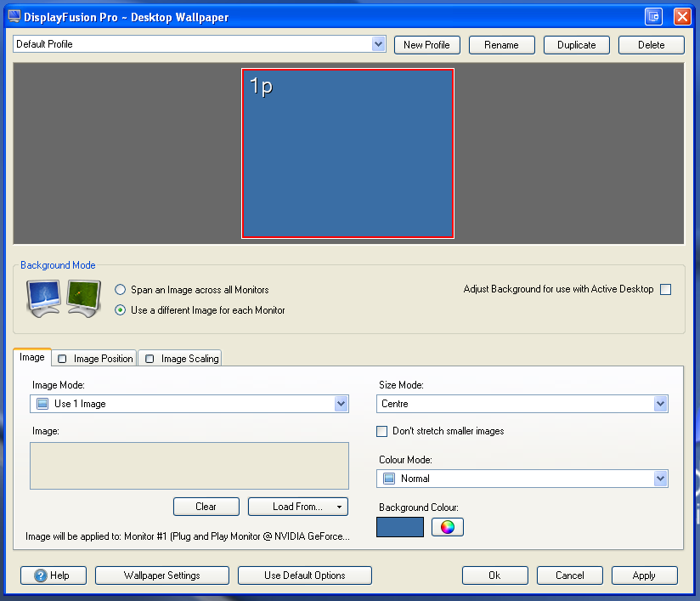Select Span an Image across all Monitors
Viewport: 700px width, 601px height.
tap(120, 289)
